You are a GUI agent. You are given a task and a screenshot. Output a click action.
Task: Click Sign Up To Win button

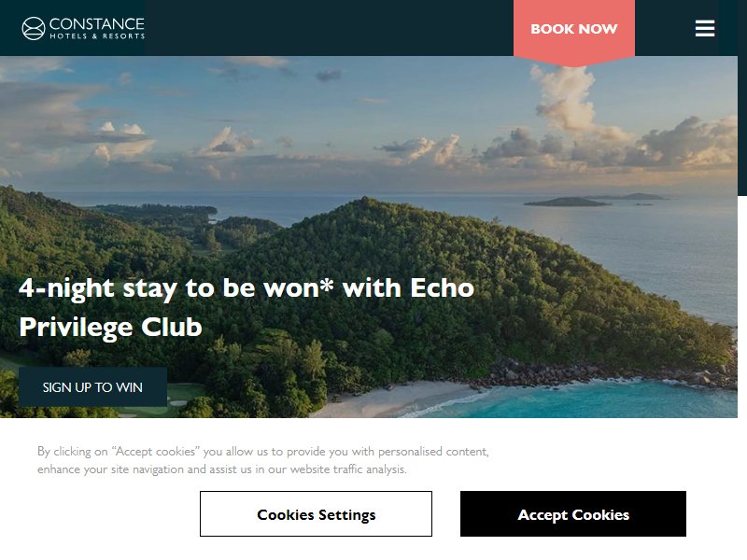(x=92, y=386)
